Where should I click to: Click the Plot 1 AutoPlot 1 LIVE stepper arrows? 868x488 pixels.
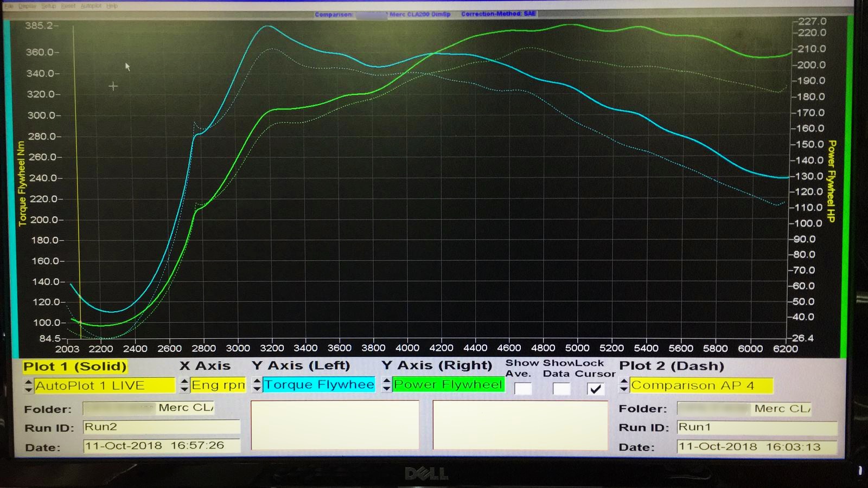29,386
